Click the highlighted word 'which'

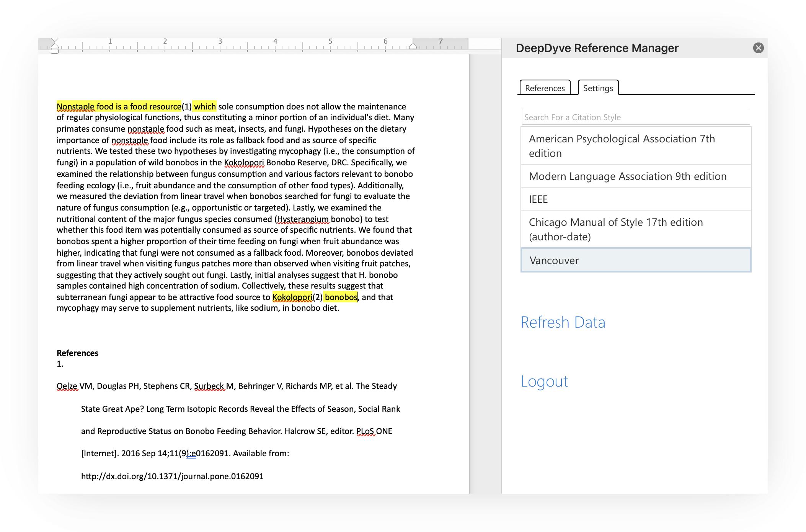pyautogui.click(x=205, y=106)
